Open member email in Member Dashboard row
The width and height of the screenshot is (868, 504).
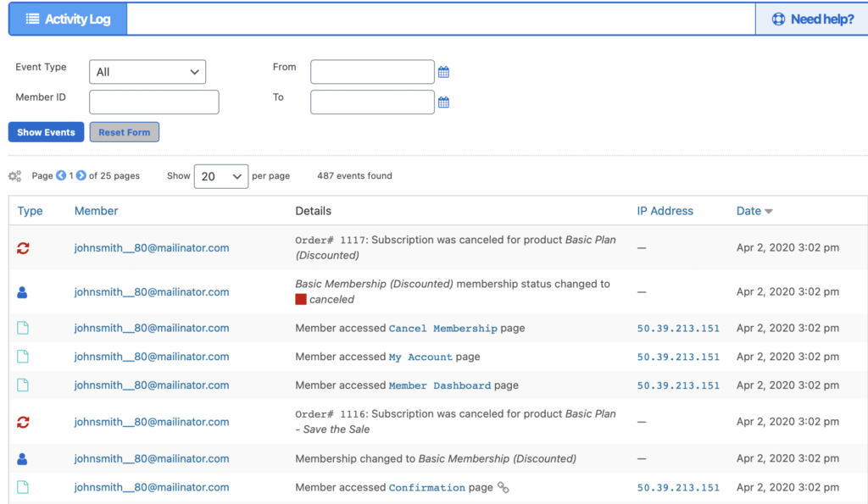pos(152,385)
